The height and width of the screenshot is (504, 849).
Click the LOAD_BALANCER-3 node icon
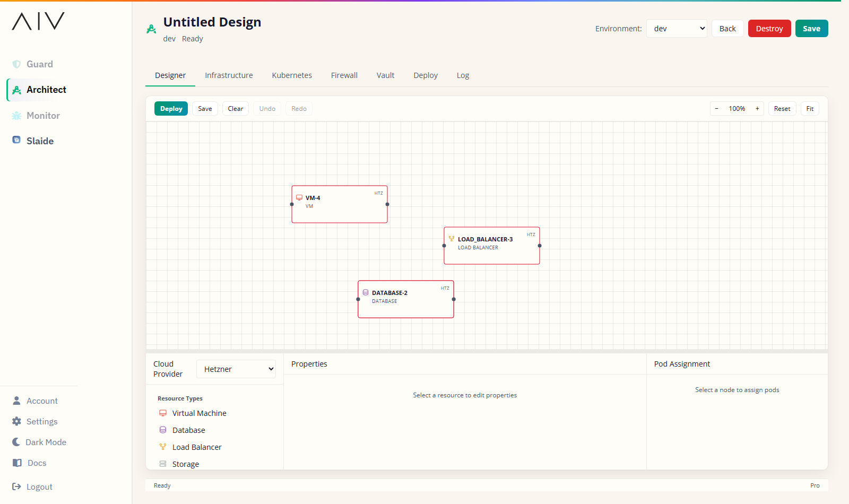click(452, 239)
